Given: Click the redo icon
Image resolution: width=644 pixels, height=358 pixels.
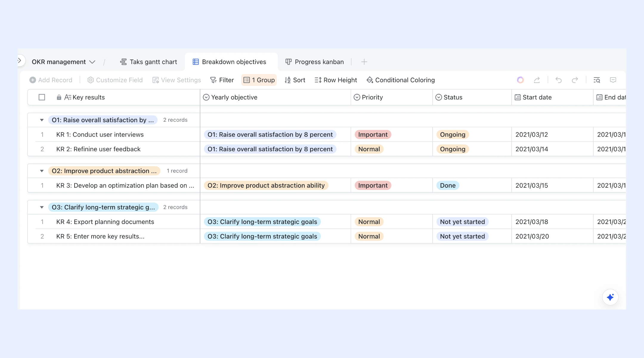Looking at the screenshot, I should point(575,80).
